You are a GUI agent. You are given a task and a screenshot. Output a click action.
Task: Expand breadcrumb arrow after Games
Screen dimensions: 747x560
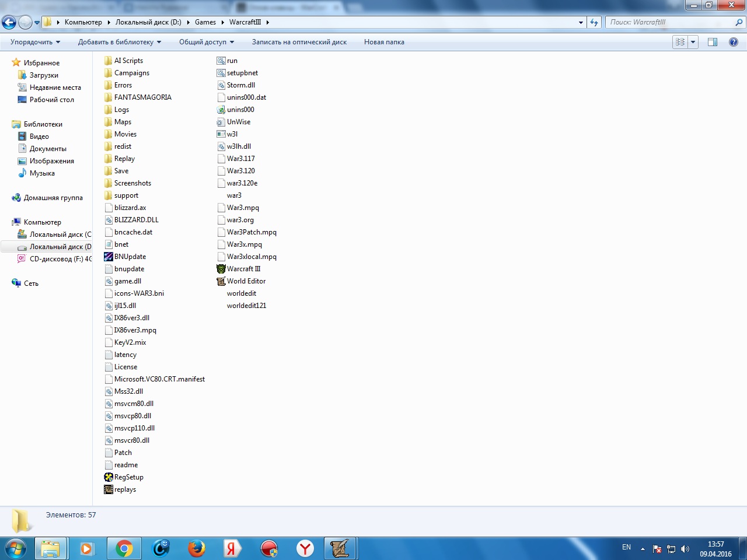pos(222,22)
